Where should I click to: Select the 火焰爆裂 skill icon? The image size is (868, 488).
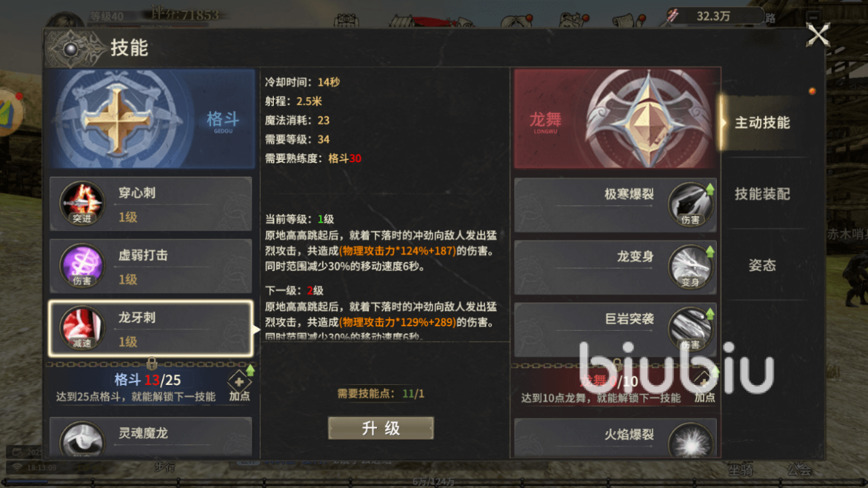pos(690,441)
